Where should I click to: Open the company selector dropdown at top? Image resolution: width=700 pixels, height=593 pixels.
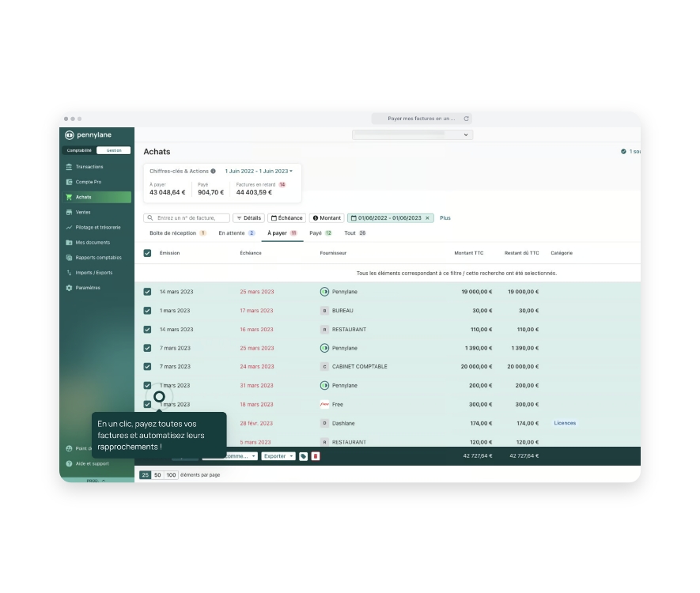[412, 135]
